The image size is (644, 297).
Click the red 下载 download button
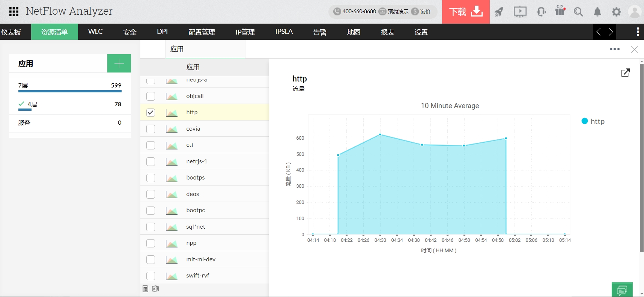[x=465, y=12]
